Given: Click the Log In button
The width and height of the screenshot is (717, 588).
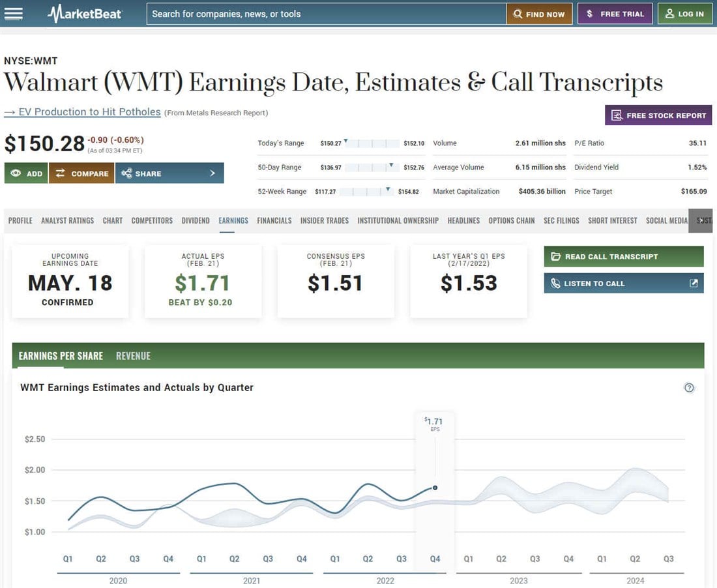Looking at the screenshot, I should click(x=684, y=14).
